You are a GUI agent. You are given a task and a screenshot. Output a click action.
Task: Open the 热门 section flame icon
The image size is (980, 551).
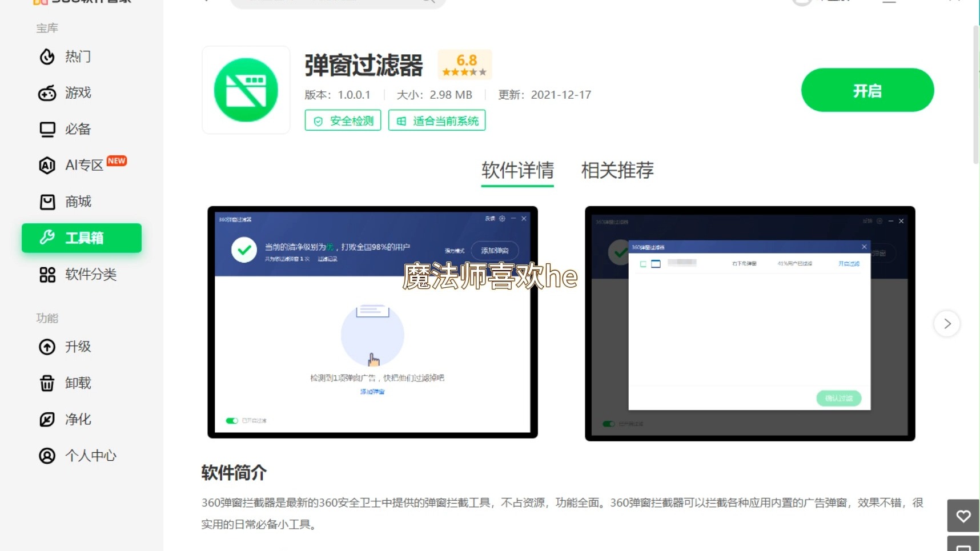pyautogui.click(x=47, y=57)
